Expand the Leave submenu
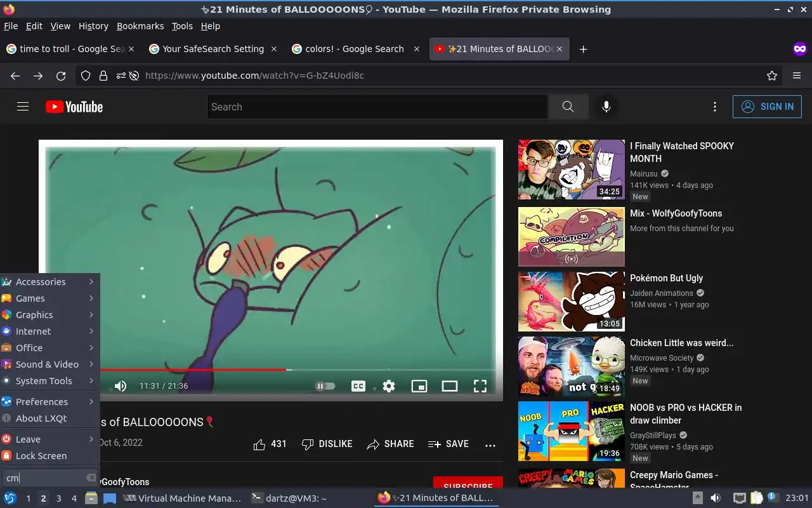This screenshot has width=812, height=508. point(49,439)
